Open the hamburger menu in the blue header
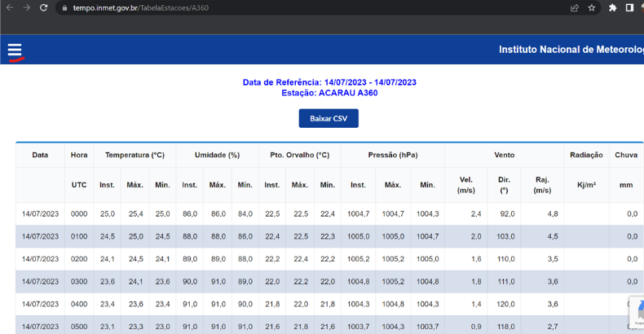Image resolution: width=644 pixels, height=334 pixels. (x=15, y=51)
